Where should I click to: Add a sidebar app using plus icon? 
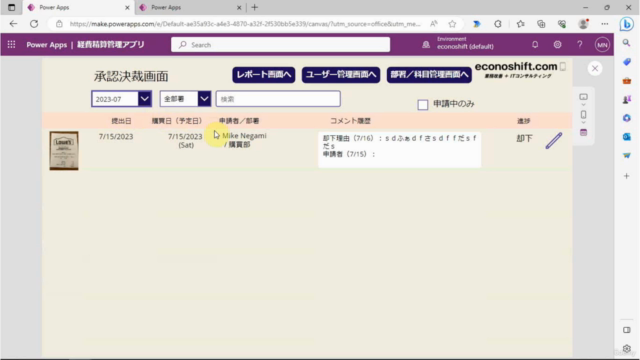[x=627, y=176]
